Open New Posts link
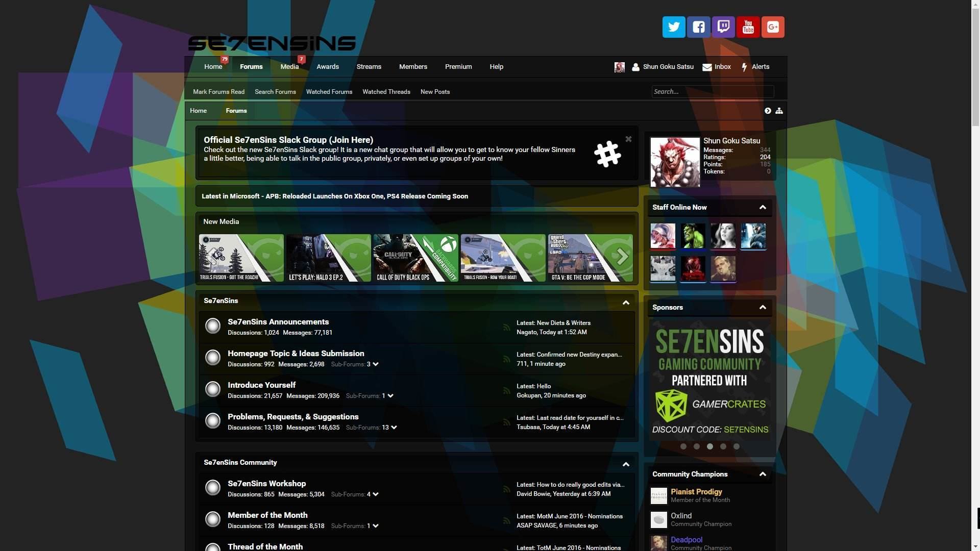Screen dimensions: 980x551 tap(435, 92)
